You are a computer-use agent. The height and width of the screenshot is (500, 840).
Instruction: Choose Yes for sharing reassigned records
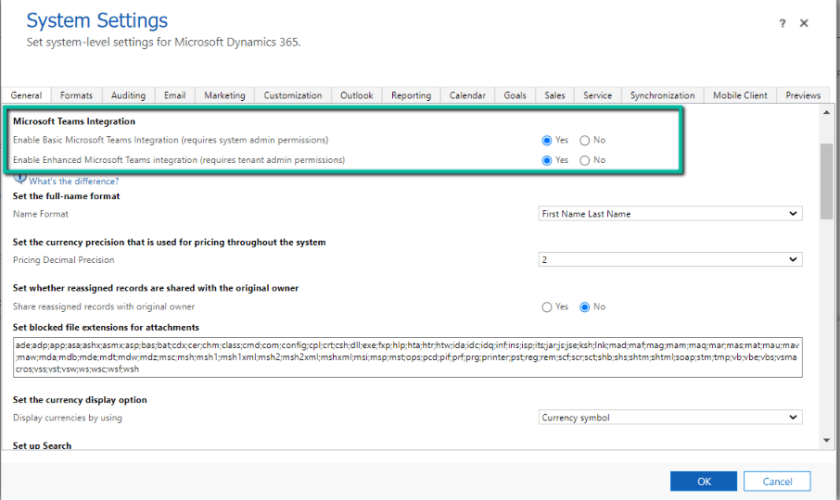(546, 307)
